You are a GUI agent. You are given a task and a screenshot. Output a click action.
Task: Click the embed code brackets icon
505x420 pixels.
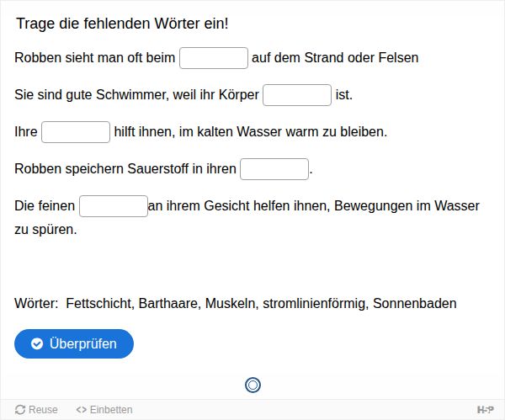[81, 410]
